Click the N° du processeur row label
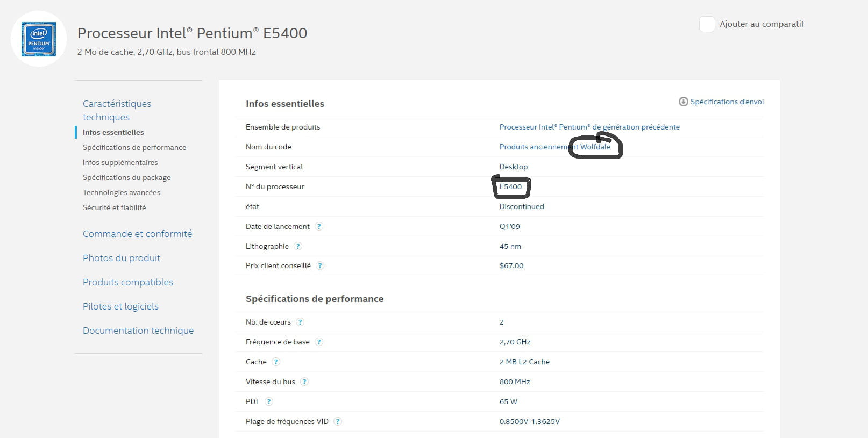The width and height of the screenshot is (868, 438). (275, 186)
